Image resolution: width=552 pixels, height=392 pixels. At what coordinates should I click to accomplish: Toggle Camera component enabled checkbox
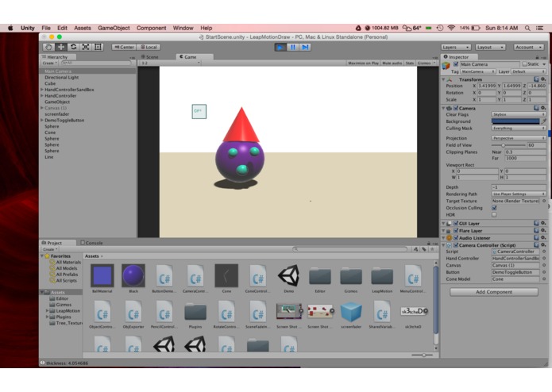click(456, 108)
